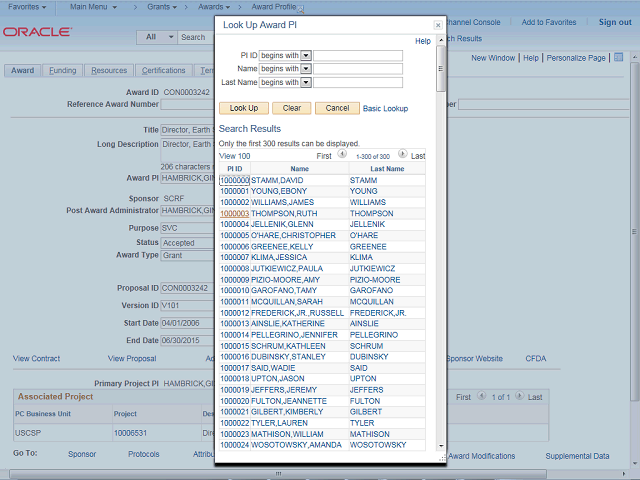Viewport: 640px width, 480px height.
Task: Switch to the Funding tab
Action: 62,71
